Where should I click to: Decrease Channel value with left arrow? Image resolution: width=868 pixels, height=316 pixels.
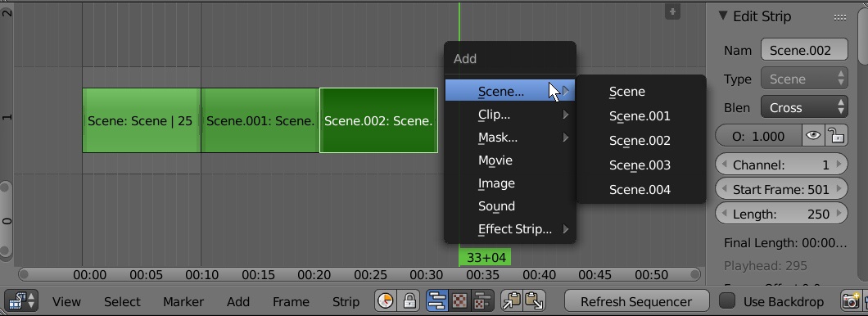click(x=723, y=165)
